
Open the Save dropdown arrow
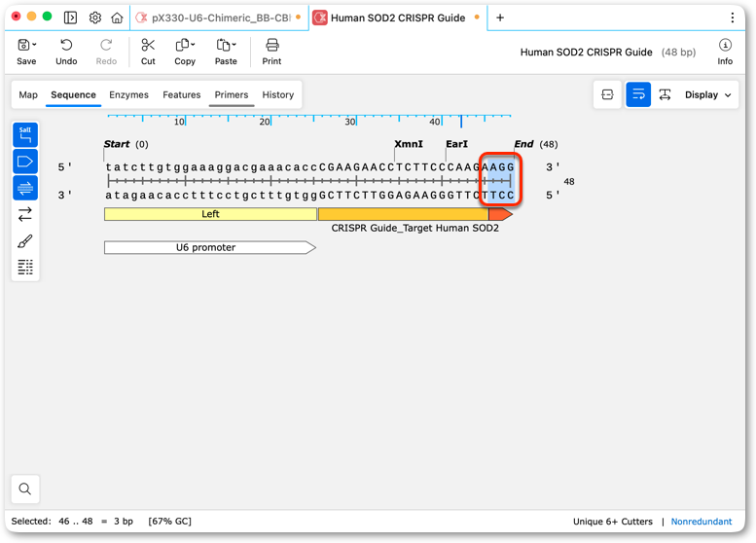tap(34, 45)
